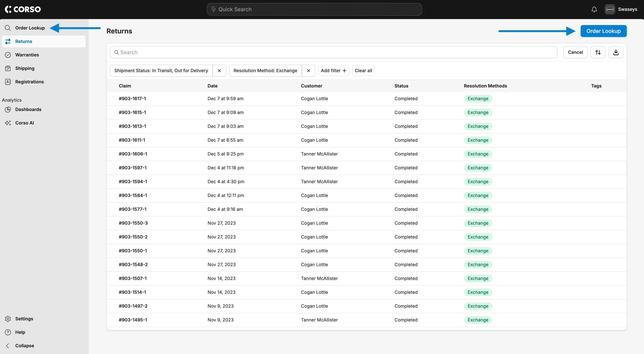Screen dimensions: 644x354
Task: Collapse the sidebar
Action: tap(44, 346)
